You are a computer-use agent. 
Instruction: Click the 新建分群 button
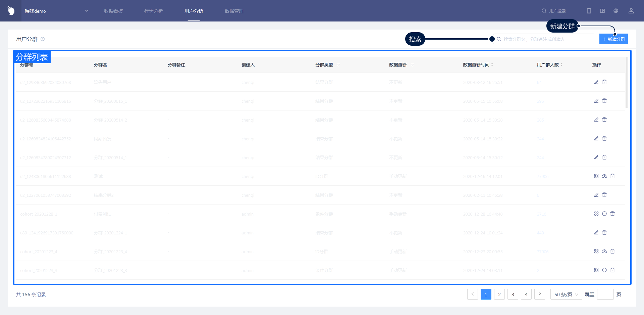click(x=613, y=39)
